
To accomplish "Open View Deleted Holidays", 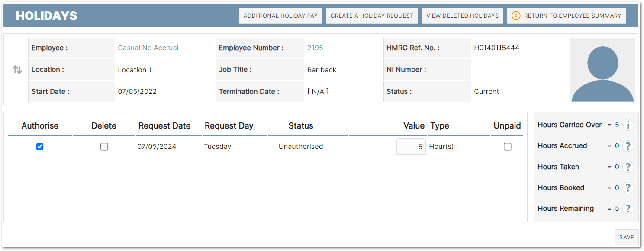I will pos(462,16).
